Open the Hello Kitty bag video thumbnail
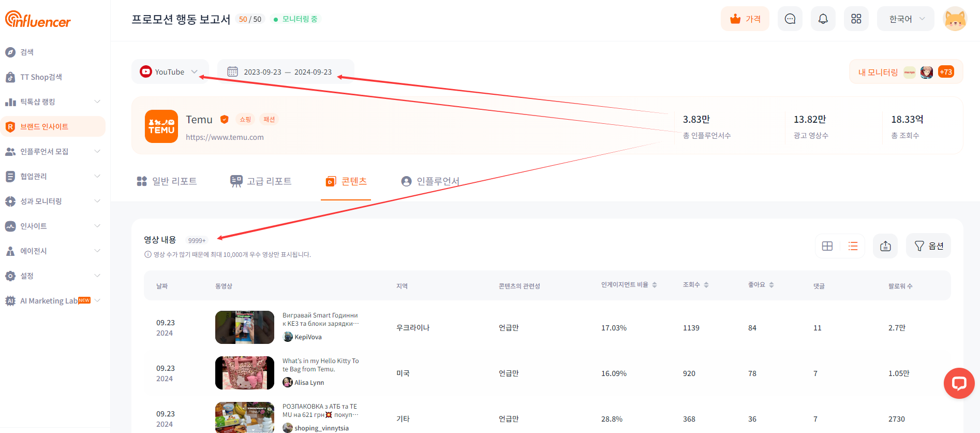This screenshot has height=433, width=980. click(245, 373)
